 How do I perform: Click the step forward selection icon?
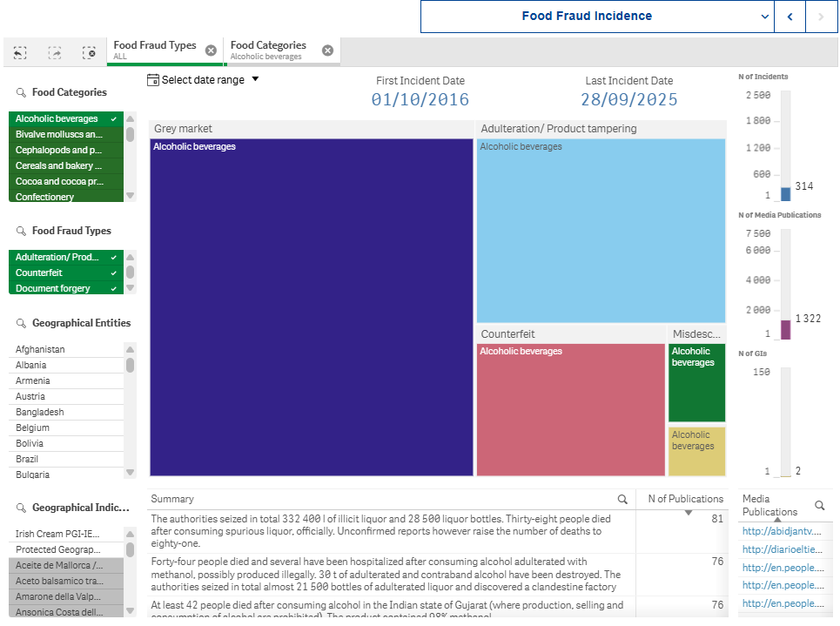point(55,52)
